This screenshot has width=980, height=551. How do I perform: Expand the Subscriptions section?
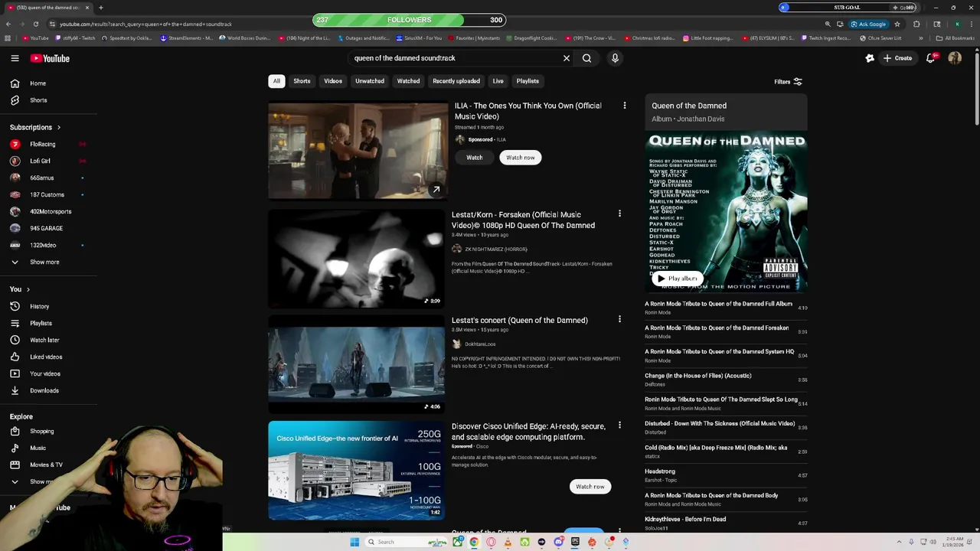coord(35,127)
